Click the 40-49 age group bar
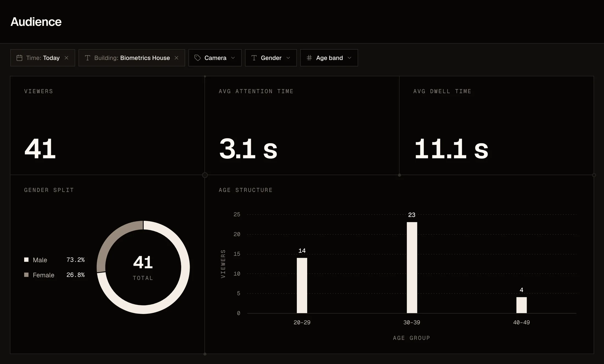Screen dimensions: 604x364 [522, 305]
